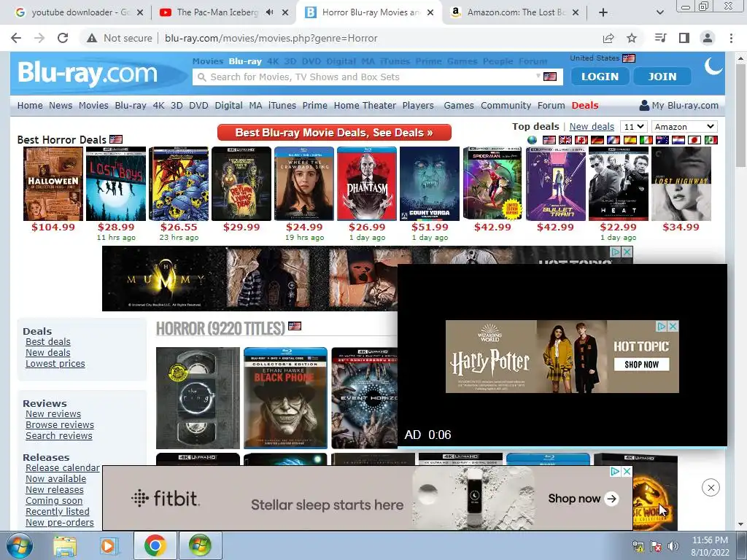Select the Australia flag icon
Viewport: 747px width, 560px height.
[662, 140]
